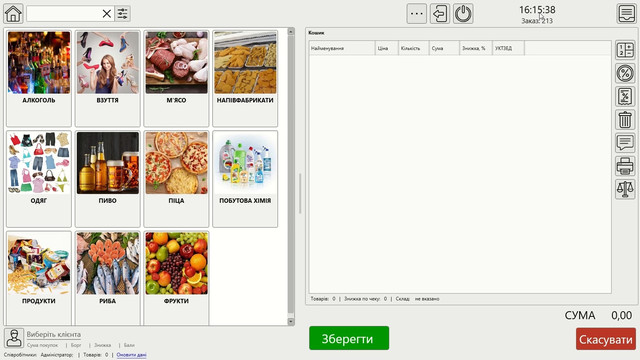Apply item discount percent icon

(x=625, y=73)
